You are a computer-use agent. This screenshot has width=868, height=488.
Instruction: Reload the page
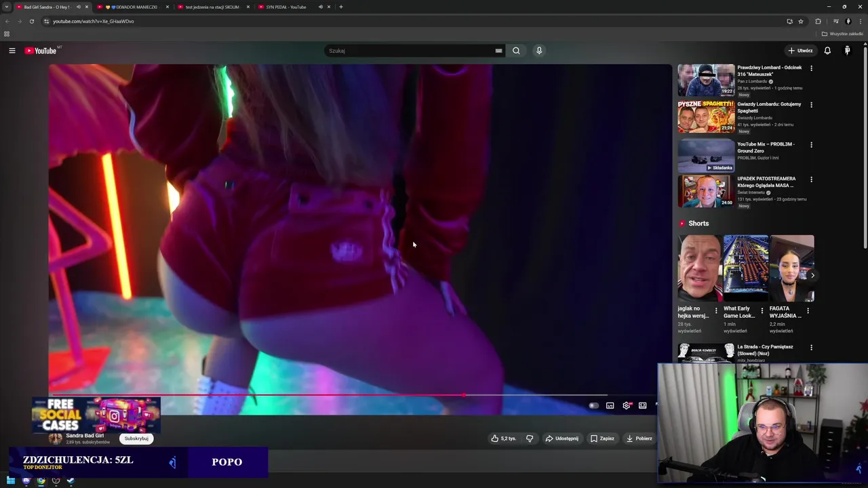coord(31,21)
